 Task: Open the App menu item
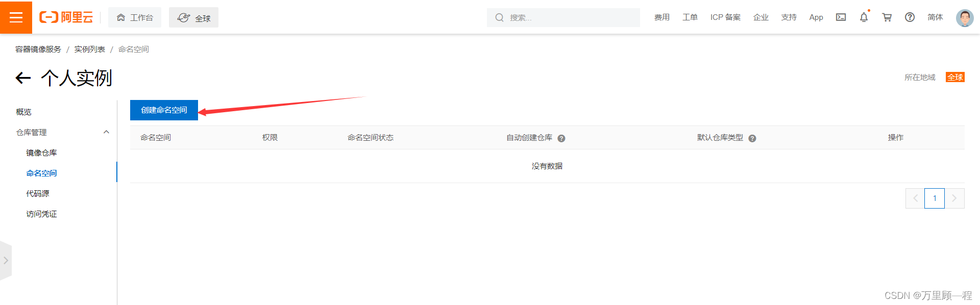(816, 17)
